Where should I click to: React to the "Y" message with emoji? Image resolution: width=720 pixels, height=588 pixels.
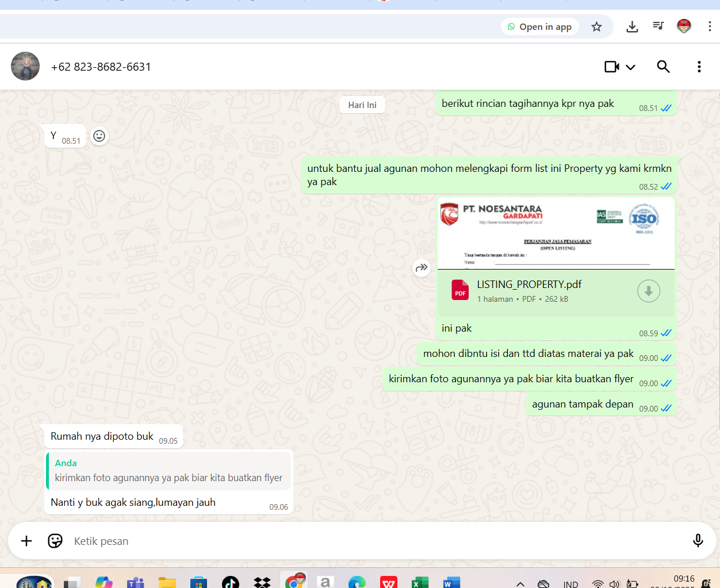coord(99,136)
